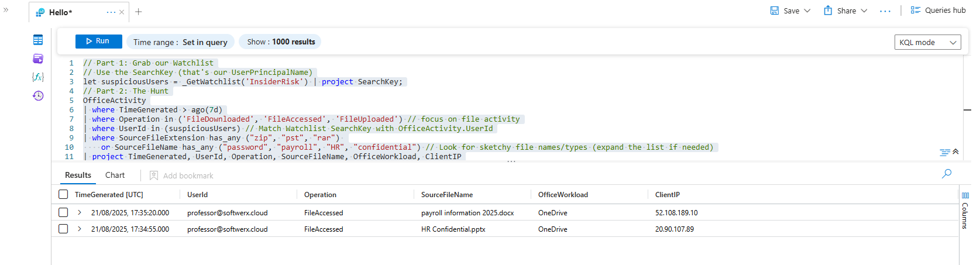The image size is (980, 265).
Task: Close the Hello query tab
Action: pos(122,12)
